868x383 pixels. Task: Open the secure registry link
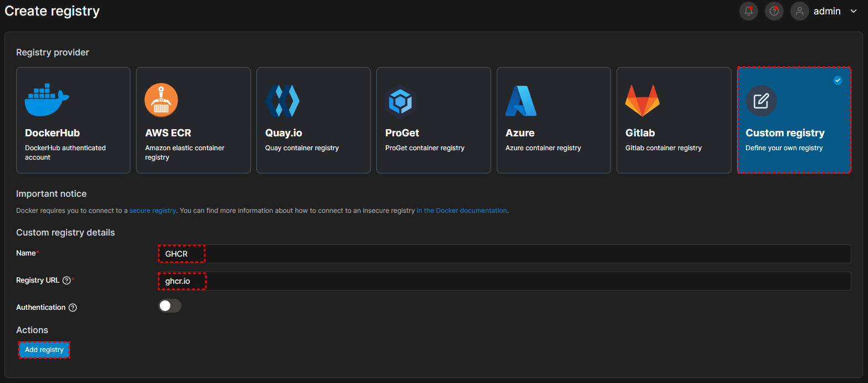tap(153, 211)
